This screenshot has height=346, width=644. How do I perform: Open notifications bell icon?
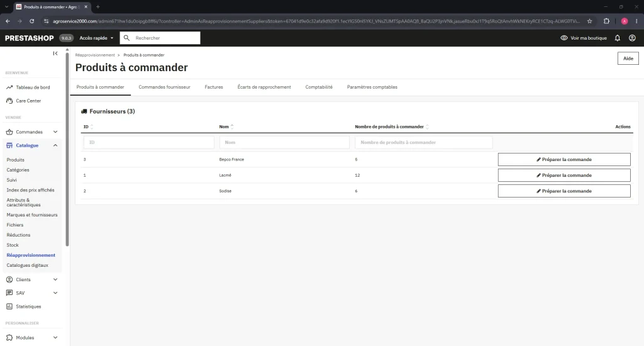tap(618, 38)
